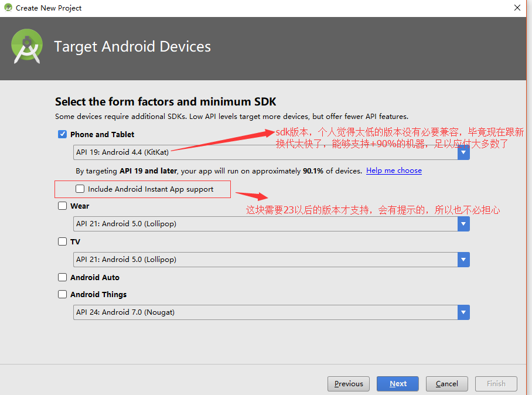Click the 'Target Android Devices' heading
The image size is (532, 395).
pos(132,47)
